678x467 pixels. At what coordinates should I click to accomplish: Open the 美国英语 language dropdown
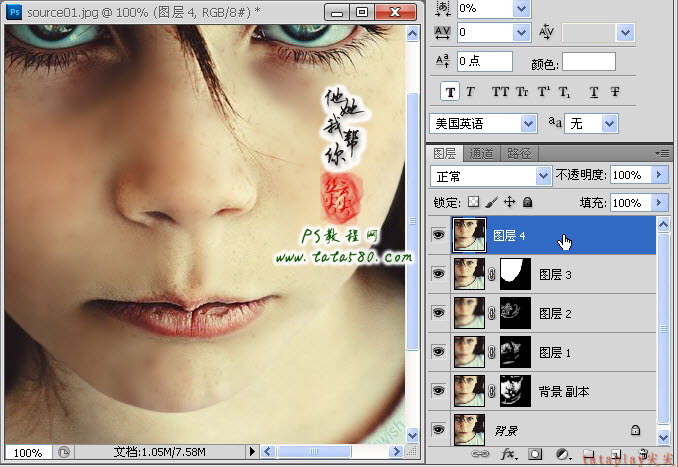(x=483, y=124)
